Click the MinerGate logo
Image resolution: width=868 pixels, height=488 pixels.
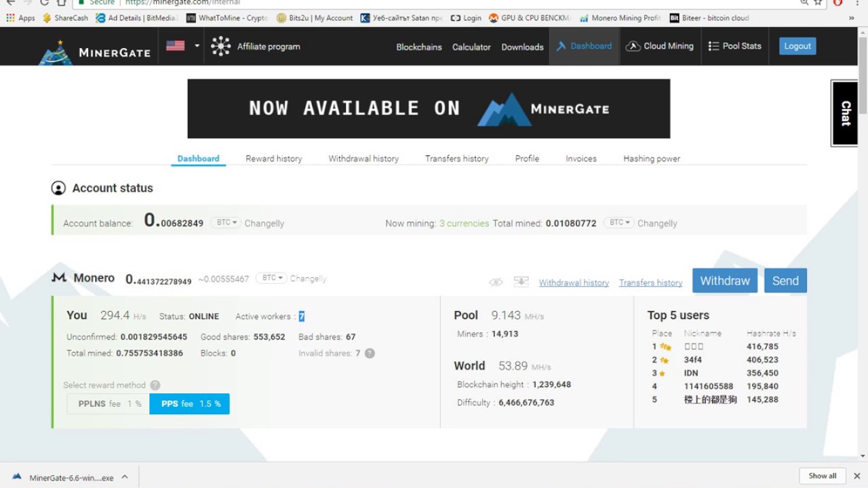coord(94,51)
